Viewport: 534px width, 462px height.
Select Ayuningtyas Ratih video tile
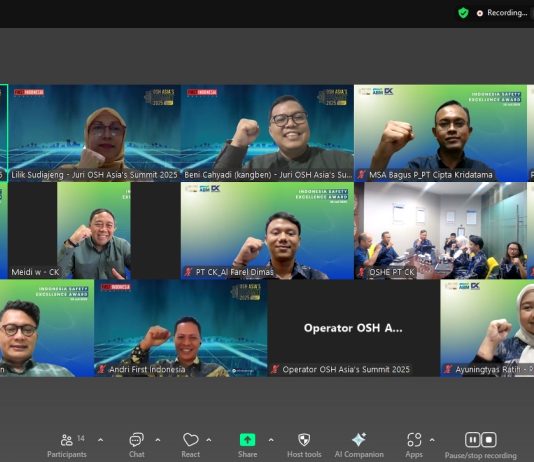pos(487,328)
